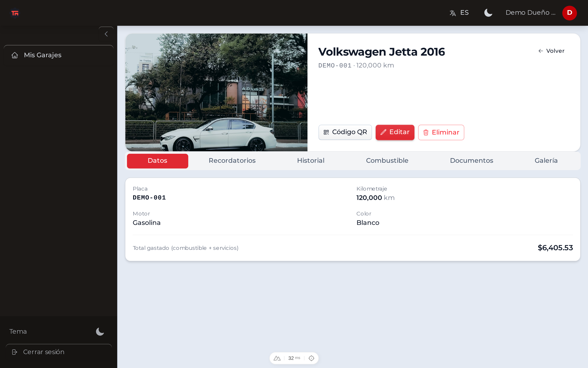The height and width of the screenshot is (368, 588).
Task: Click the red D user avatar
Action: pos(569,13)
